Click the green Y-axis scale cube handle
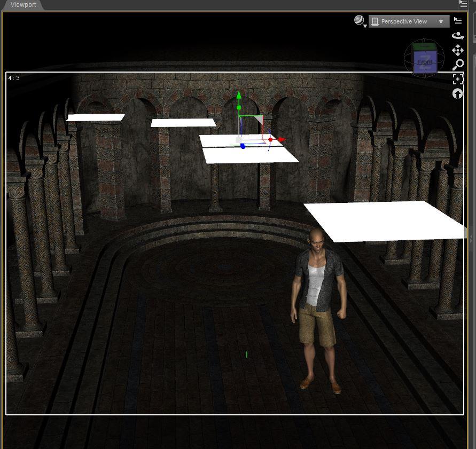 click(x=239, y=107)
